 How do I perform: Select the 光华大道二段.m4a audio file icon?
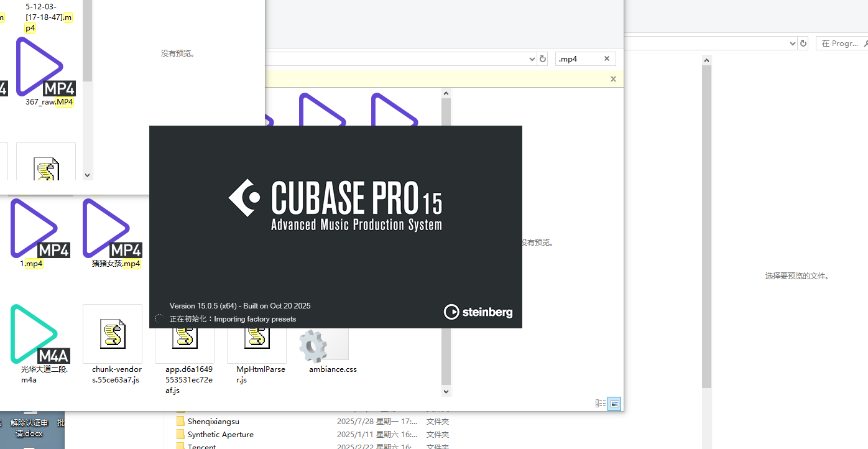tap(40, 334)
